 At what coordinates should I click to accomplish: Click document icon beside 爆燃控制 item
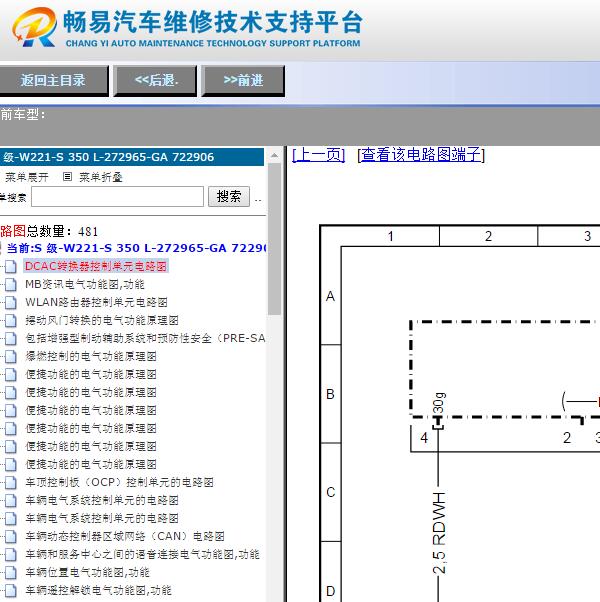pyautogui.click(x=11, y=357)
